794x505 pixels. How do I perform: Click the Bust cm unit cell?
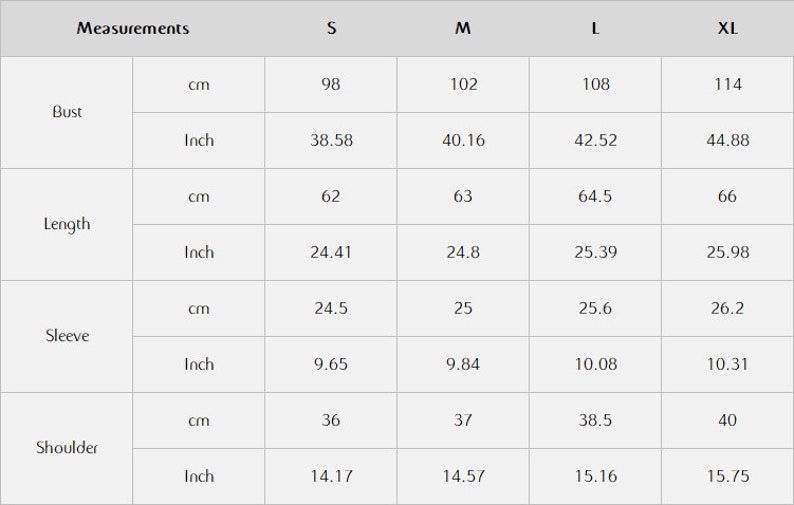click(x=199, y=84)
